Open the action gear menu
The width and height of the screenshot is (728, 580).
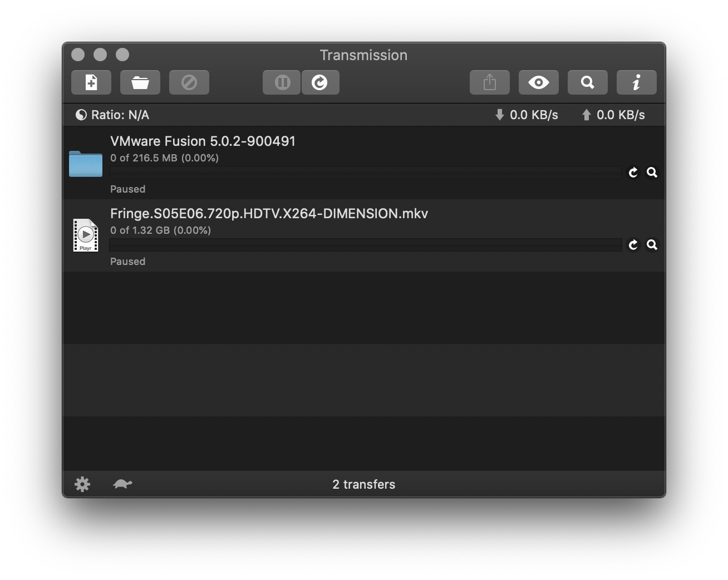click(x=82, y=484)
